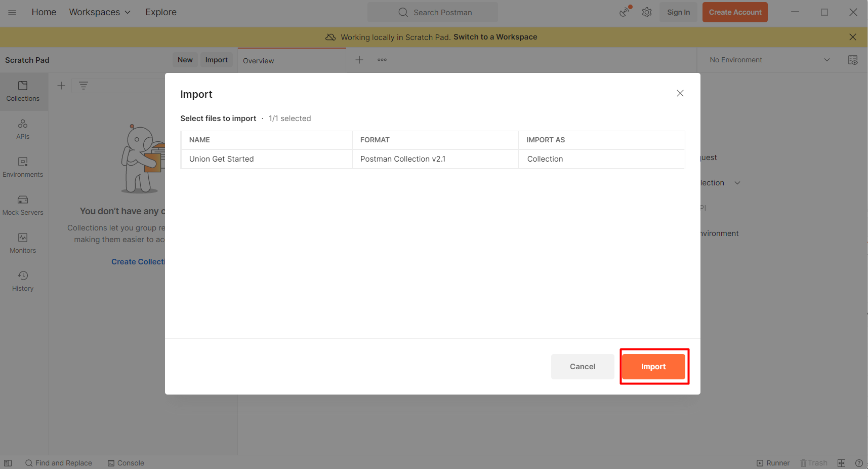868x469 pixels.
Task: Toggle the sidebar icon in status bar
Action: click(8, 463)
